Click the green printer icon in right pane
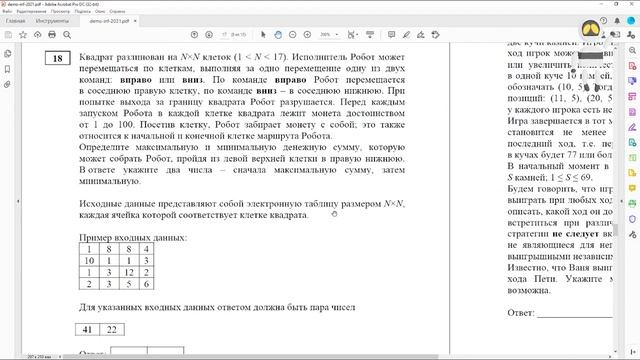This screenshot has width=640, height=360. click(x=632, y=204)
